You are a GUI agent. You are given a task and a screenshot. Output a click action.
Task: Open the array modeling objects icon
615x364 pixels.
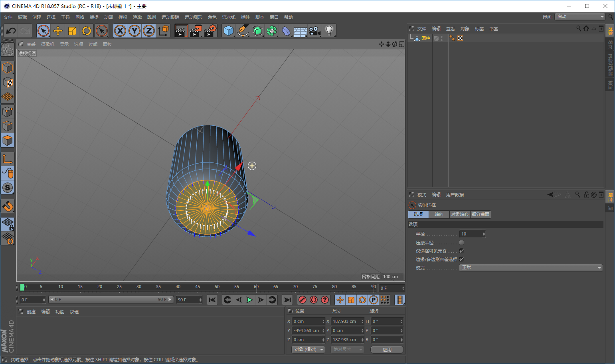pos(272,31)
